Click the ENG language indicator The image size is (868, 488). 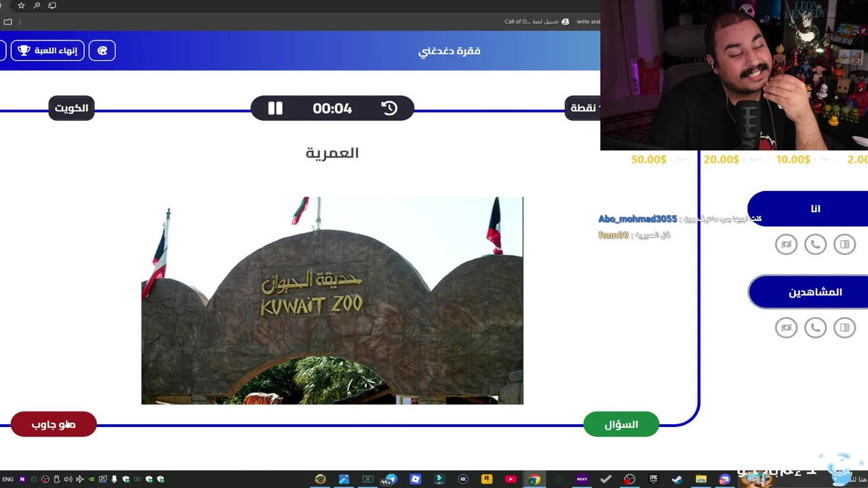[7, 479]
